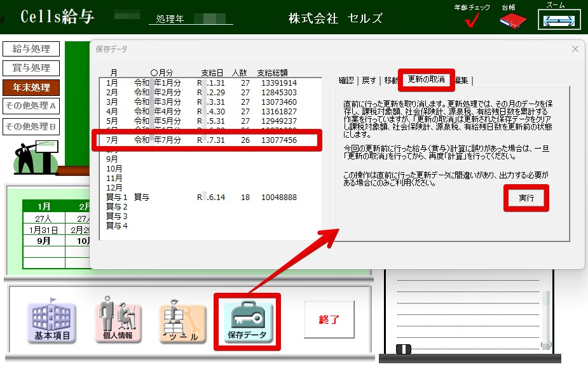Click the presenter figure illustration
The height and width of the screenshot is (369, 588).
(33, 156)
